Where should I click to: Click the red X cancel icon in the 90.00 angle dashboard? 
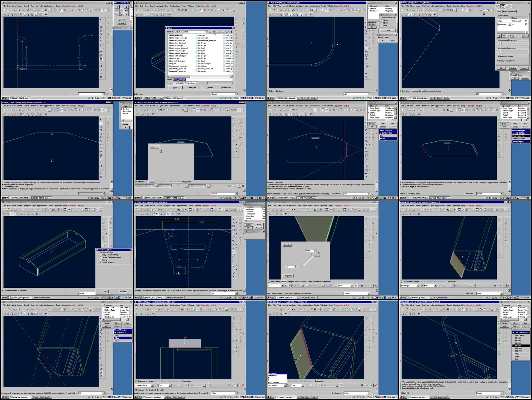(376, 286)
